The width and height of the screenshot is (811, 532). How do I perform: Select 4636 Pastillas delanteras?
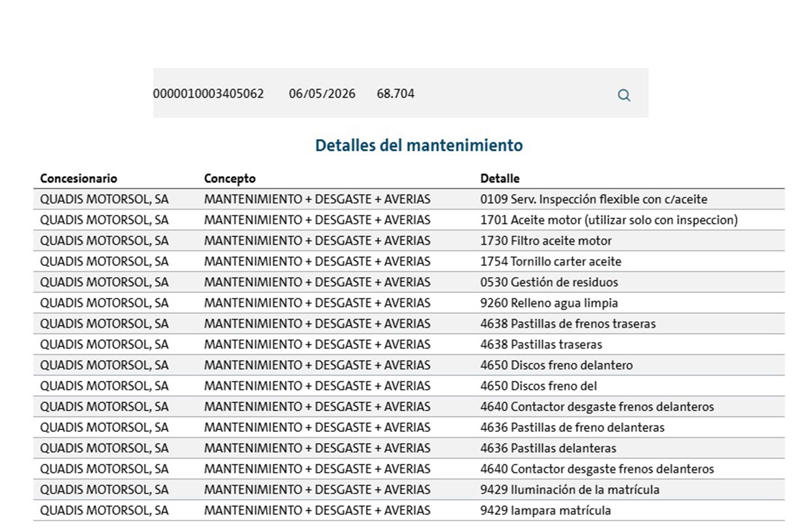pyautogui.click(x=548, y=448)
